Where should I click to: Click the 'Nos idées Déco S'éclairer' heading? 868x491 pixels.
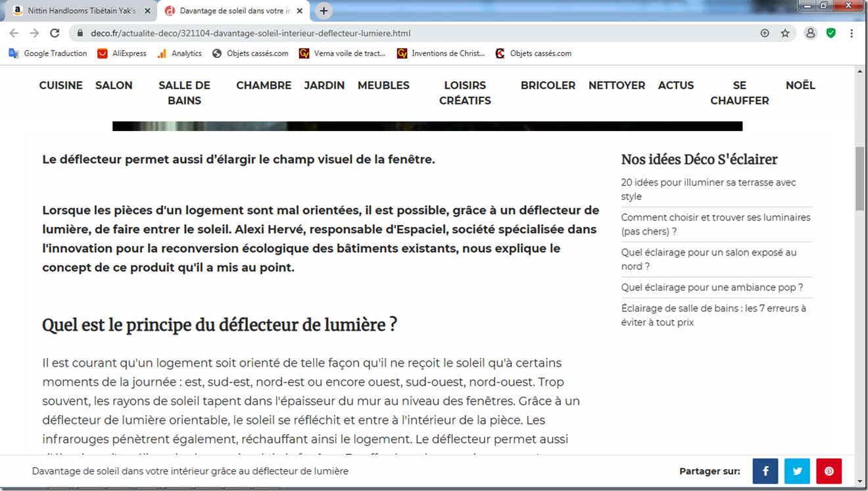(x=699, y=159)
